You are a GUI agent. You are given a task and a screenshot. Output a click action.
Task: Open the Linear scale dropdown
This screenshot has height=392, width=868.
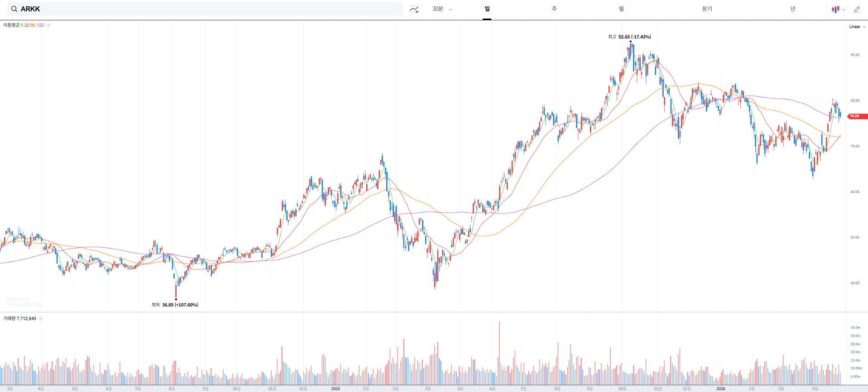pos(857,27)
